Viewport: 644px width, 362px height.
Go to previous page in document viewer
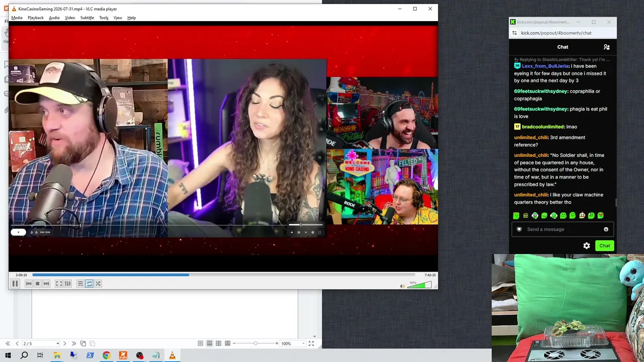click(x=17, y=343)
